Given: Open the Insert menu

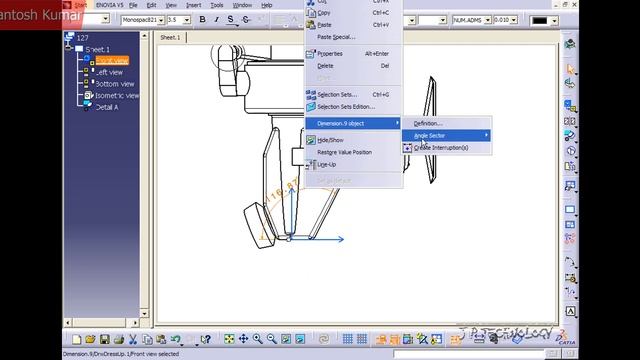Looking at the screenshot, I should click(193, 5).
